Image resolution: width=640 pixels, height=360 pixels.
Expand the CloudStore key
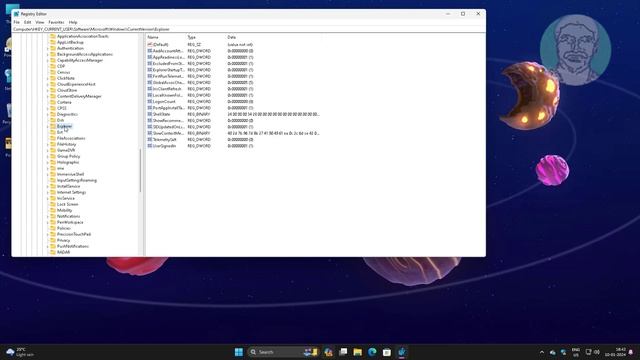(47, 90)
